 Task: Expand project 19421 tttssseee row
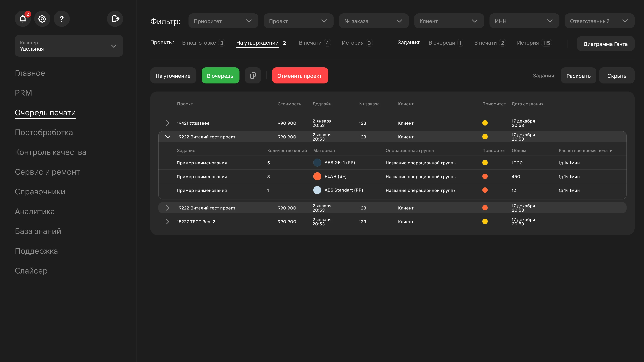pyautogui.click(x=168, y=123)
